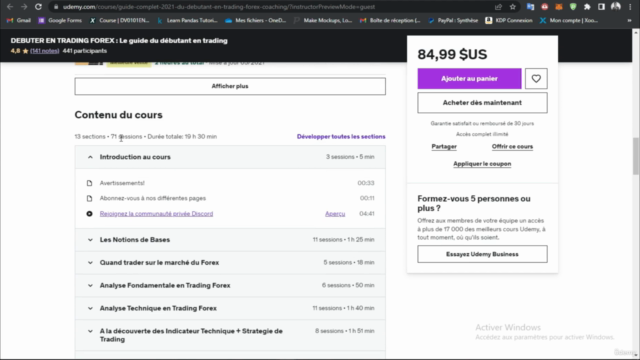Image resolution: width=640 pixels, height=360 pixels.
Task: Open the Boîte de réception bookmark
Action: (390, 20)
